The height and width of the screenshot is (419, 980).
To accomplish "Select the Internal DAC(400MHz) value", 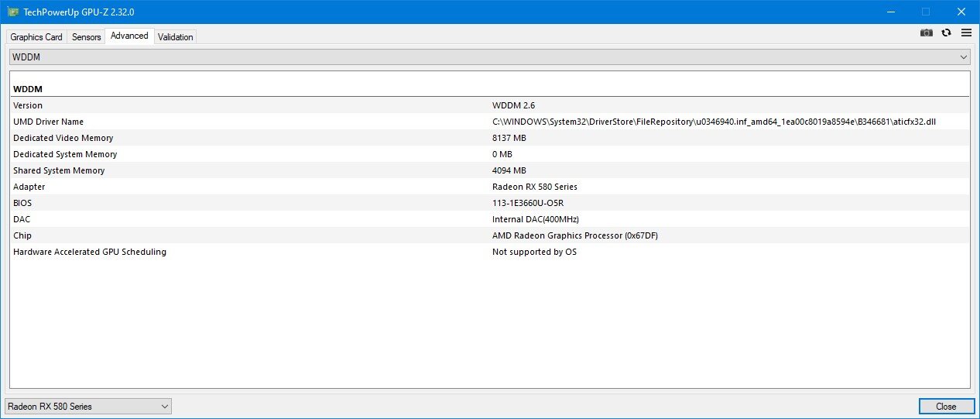I will 536,219.
